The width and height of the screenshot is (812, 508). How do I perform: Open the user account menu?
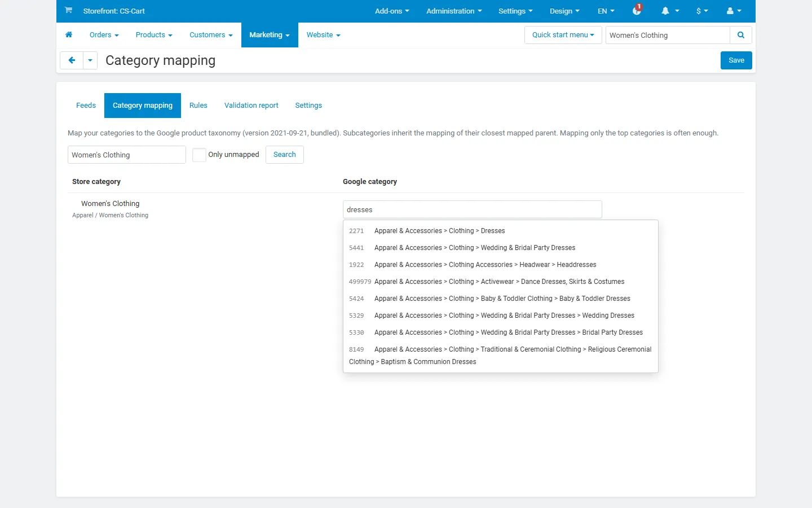tap(734, 11)
